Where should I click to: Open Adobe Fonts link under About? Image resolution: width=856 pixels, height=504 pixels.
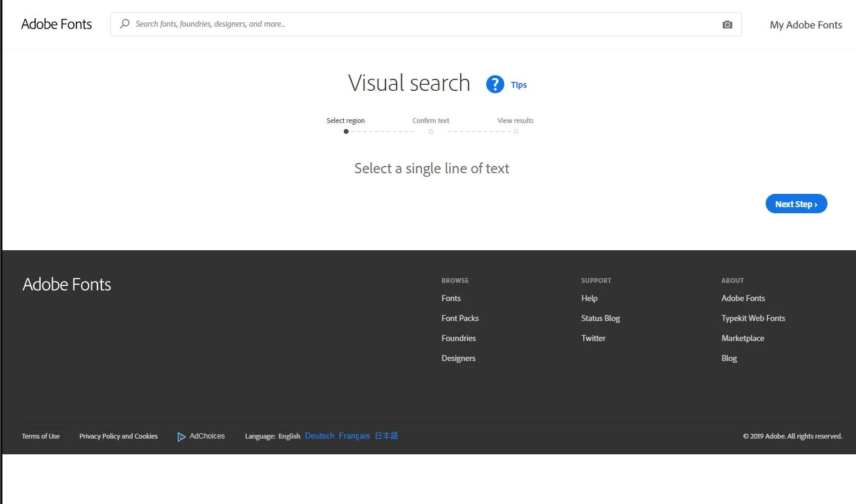point(743,298)
